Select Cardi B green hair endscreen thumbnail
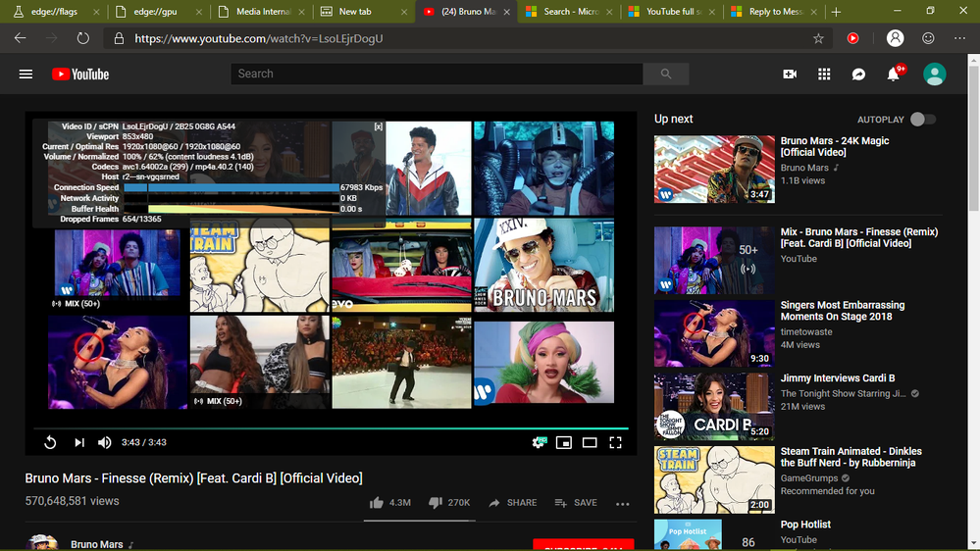The image size is (980, 551). click(x=543, y=363)
